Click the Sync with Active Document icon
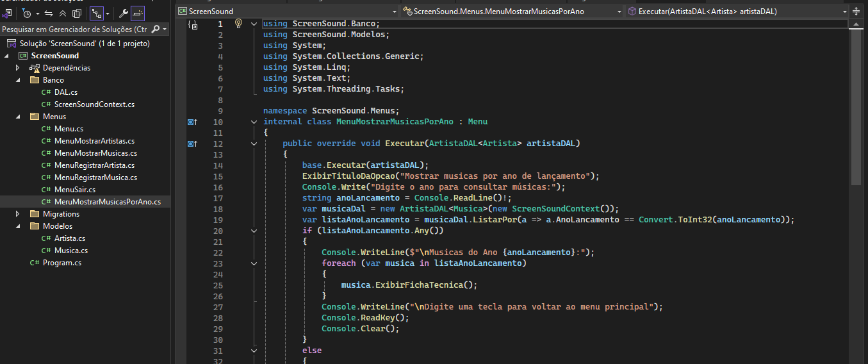The height and width of the screenshot is (364, 868). pyautogui.click(x=49, y=13)
